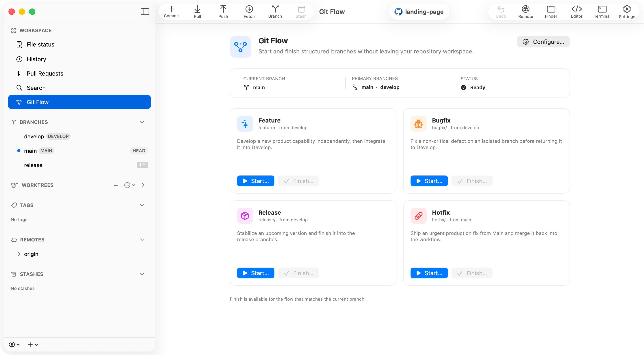
Task: Click the primary branches main · develop
Action: (380, 87)
